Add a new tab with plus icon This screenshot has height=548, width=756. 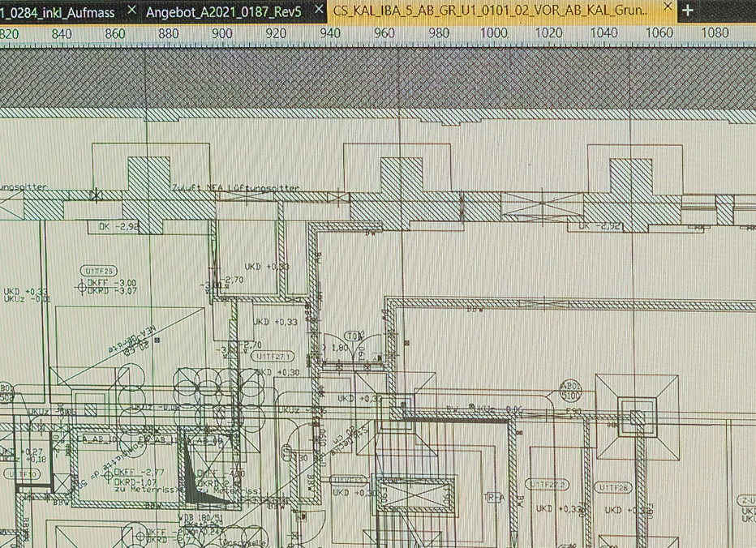click(x=688, y=11)
